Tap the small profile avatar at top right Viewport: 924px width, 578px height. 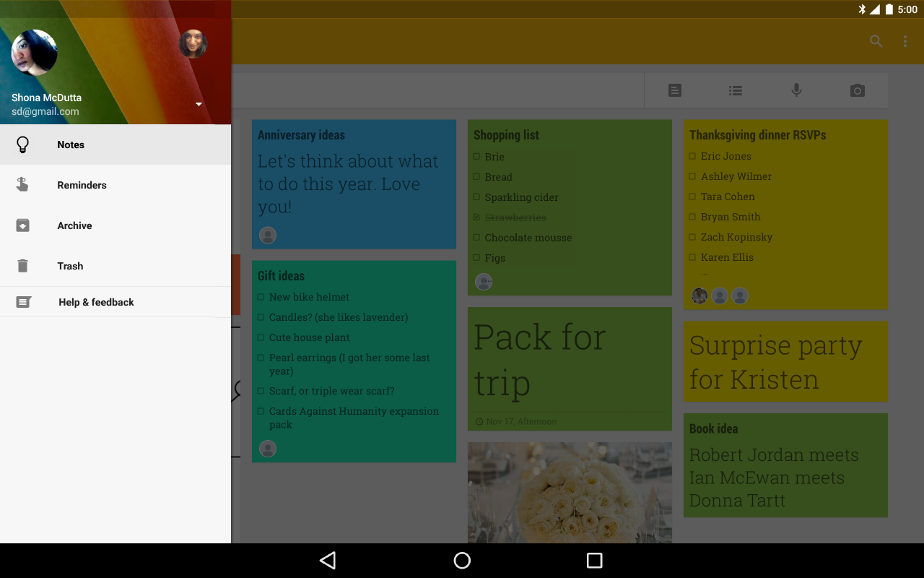(193, 43)
